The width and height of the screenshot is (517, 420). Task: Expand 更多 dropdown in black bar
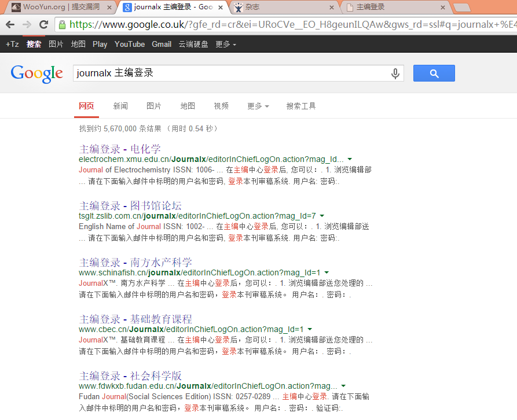(x=226, y=44)
